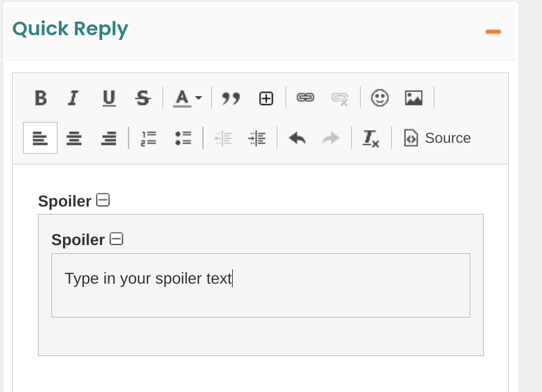This screenshot has height=392, width=542.
Task: Enable left text alignment
Action: [41, 138]
